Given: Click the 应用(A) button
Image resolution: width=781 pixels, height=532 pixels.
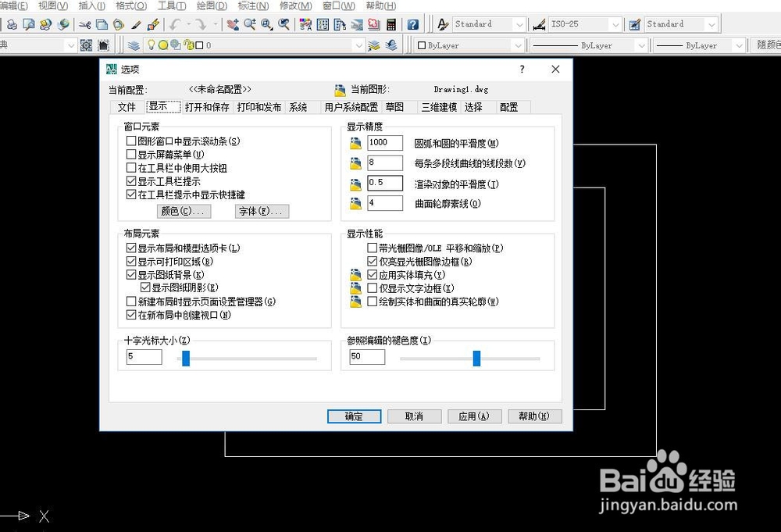Looking at the screenshot, I should 474,416.
